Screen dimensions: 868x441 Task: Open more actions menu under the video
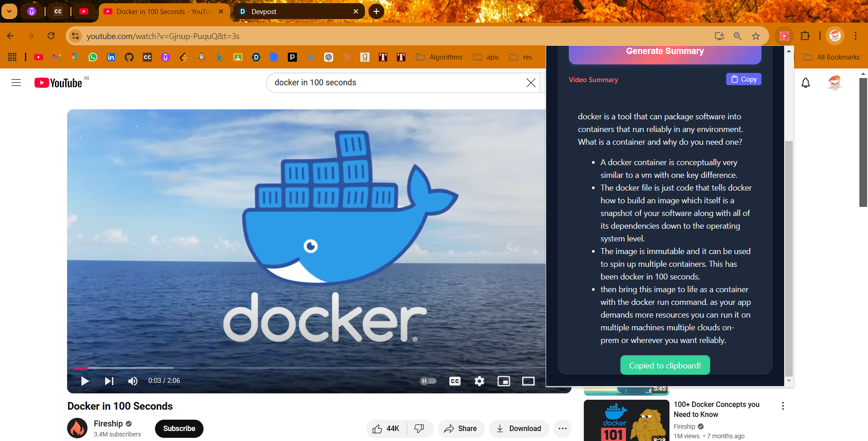click(563, 429)
